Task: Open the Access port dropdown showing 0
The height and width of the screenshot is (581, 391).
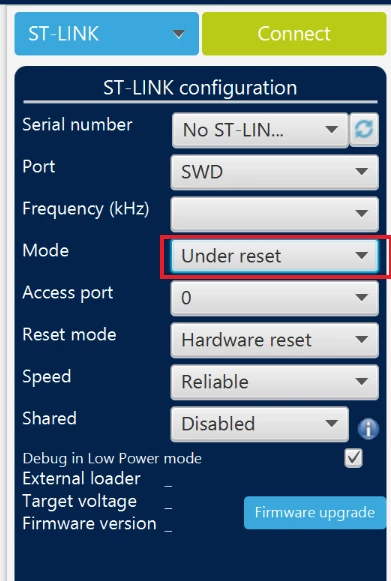Action: point(275,298)
